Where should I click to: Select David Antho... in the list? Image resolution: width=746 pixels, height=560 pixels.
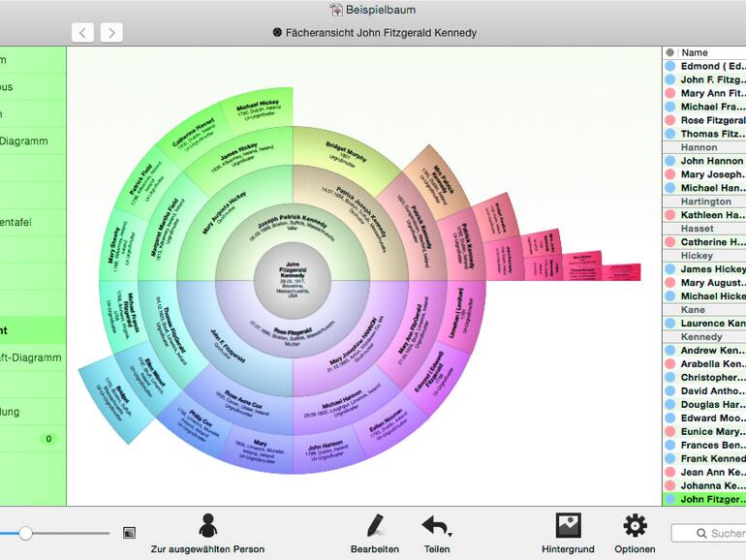tap(704, 391)
